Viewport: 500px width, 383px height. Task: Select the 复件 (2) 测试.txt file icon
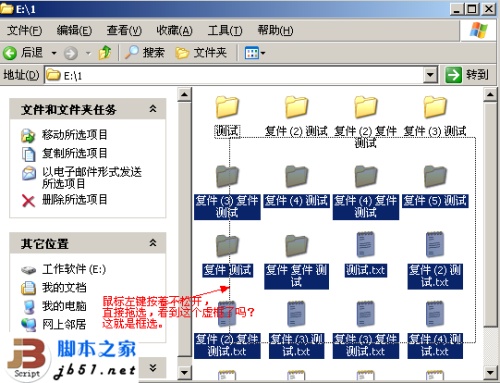click(x=435, y=245)
